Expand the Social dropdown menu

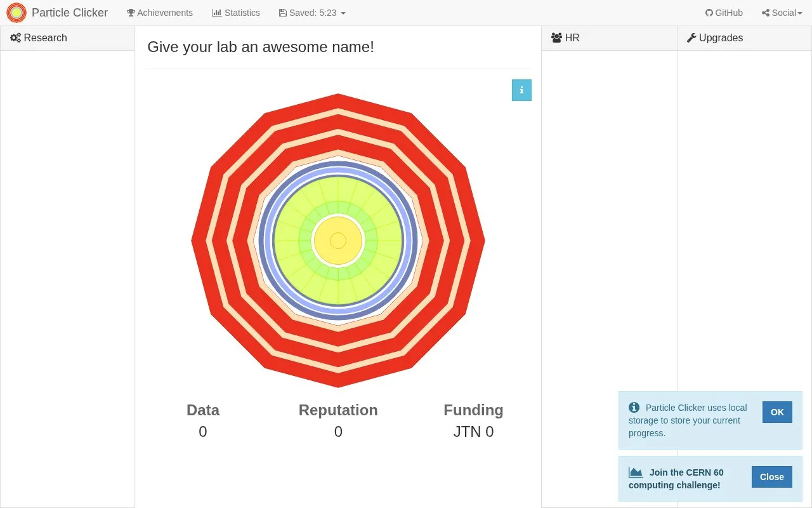pos(782,13)
